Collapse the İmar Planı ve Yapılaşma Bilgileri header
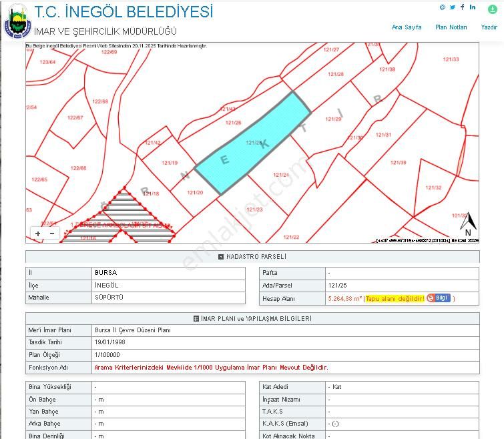 tap(252, 319)
